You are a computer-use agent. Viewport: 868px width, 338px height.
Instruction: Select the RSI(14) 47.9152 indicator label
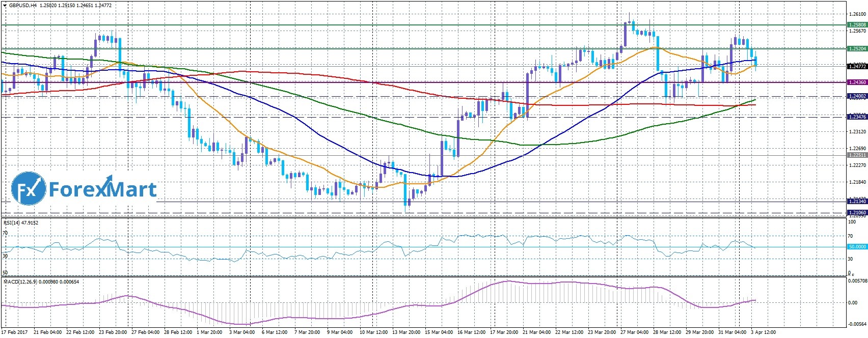(21, 222)
